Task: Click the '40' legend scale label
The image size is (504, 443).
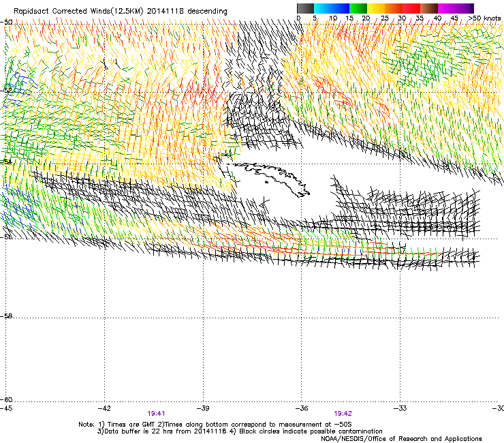Action: pyautogui.click(x=437, y=18)
